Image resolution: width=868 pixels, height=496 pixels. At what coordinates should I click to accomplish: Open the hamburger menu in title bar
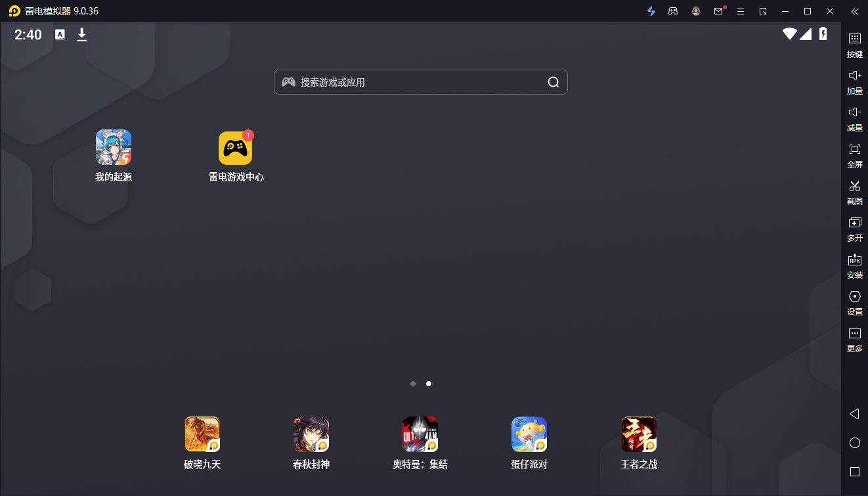(741, 11)
